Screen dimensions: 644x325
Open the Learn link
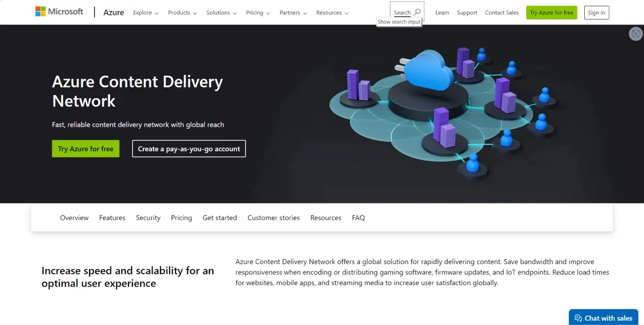coord(442,12)
